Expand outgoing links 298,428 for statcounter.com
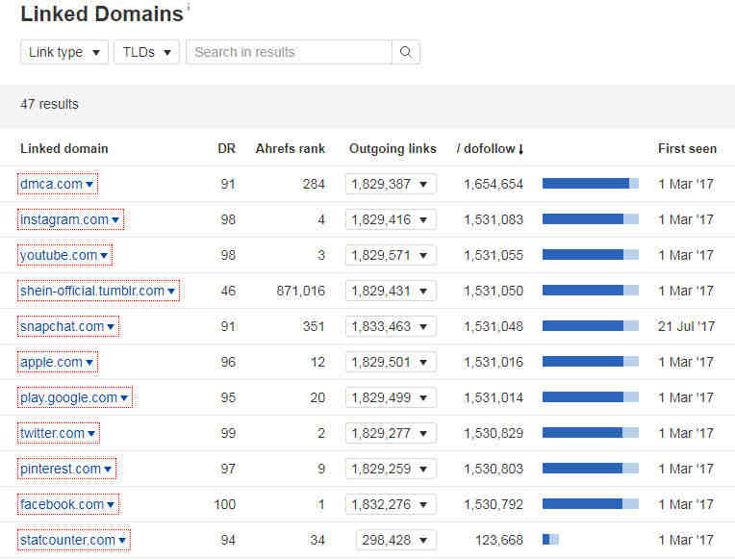Viewport: 735px width, 560px height. (x=396, y=540)
